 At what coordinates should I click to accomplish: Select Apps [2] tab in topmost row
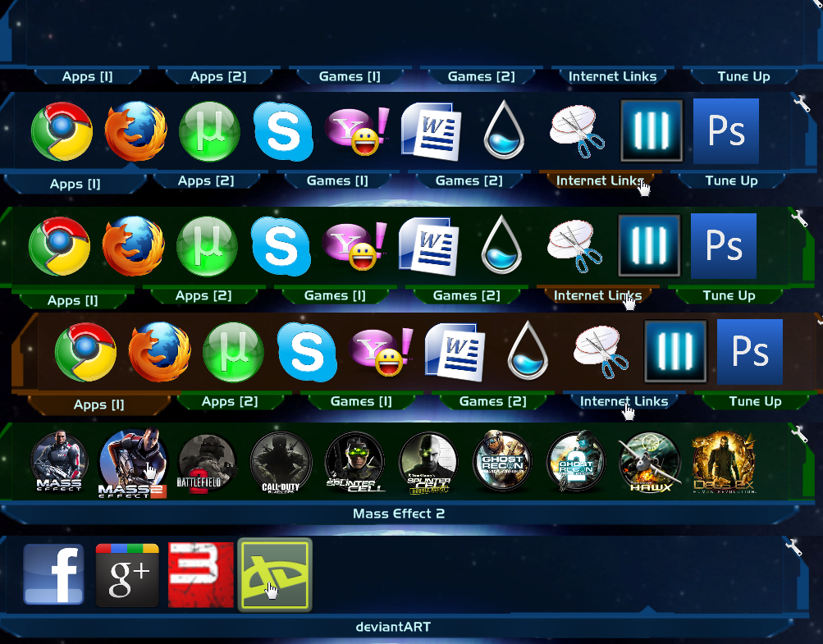pos(217,76)
